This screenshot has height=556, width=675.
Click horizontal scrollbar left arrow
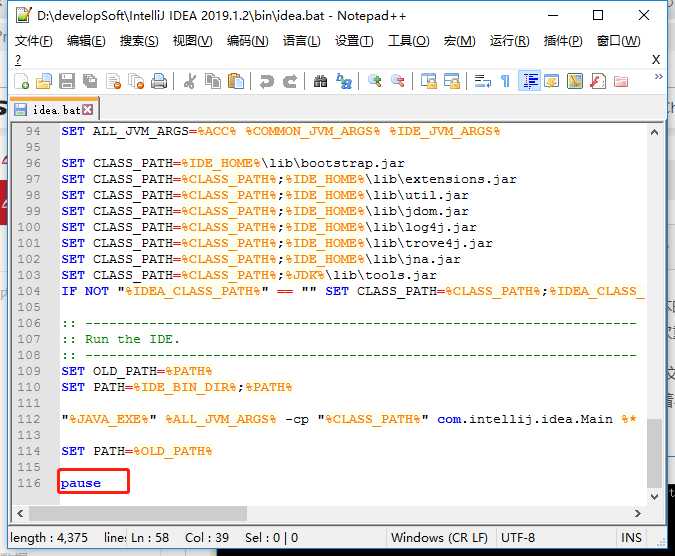coord(20,513)
